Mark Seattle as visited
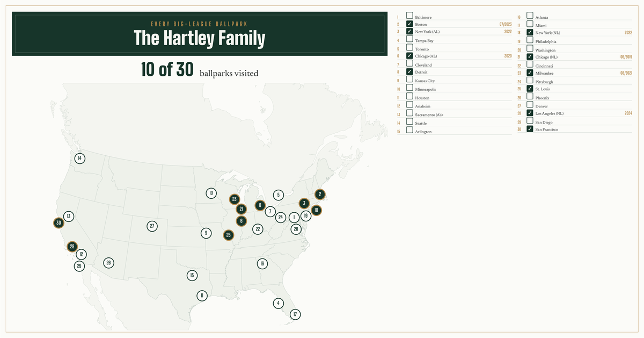This screenshot has width=644, height=338. click(409, 121)
